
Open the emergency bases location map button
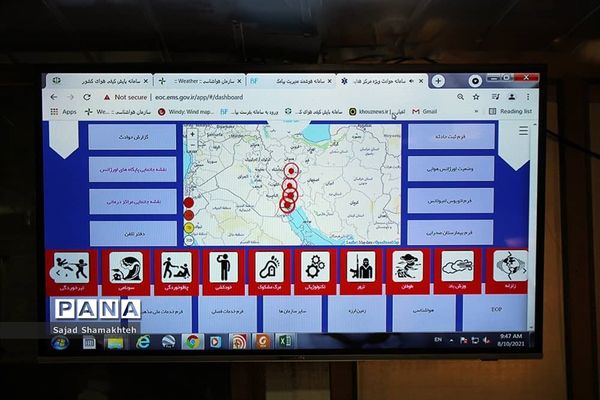coord(132,169)
